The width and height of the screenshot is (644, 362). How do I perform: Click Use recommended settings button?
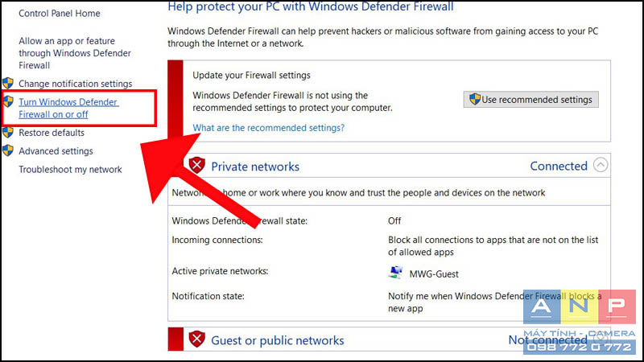tap(531, 99)
